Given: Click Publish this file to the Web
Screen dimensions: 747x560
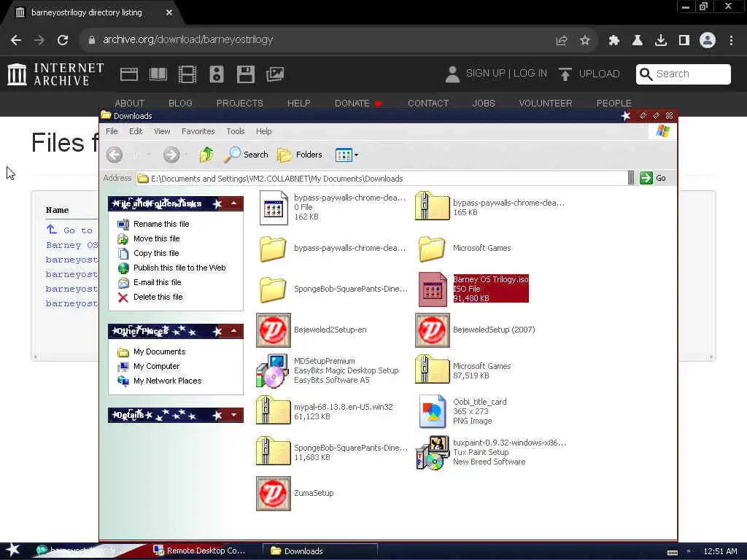Looking at the screenshot, I should [x=179, y=268].
